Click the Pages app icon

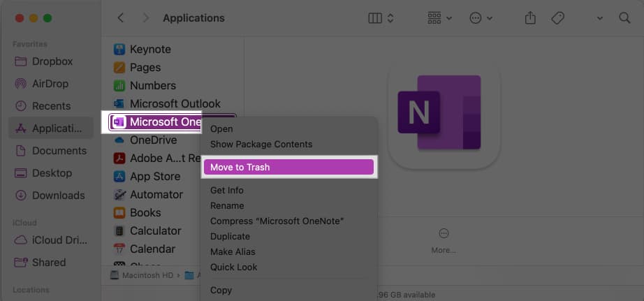(x=119, y=67)
